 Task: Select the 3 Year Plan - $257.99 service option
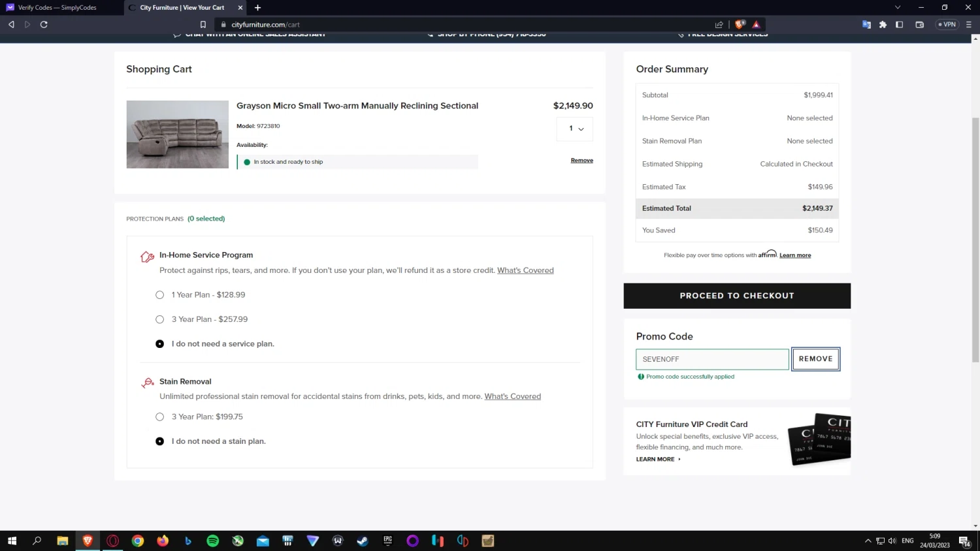pos(159,319)
